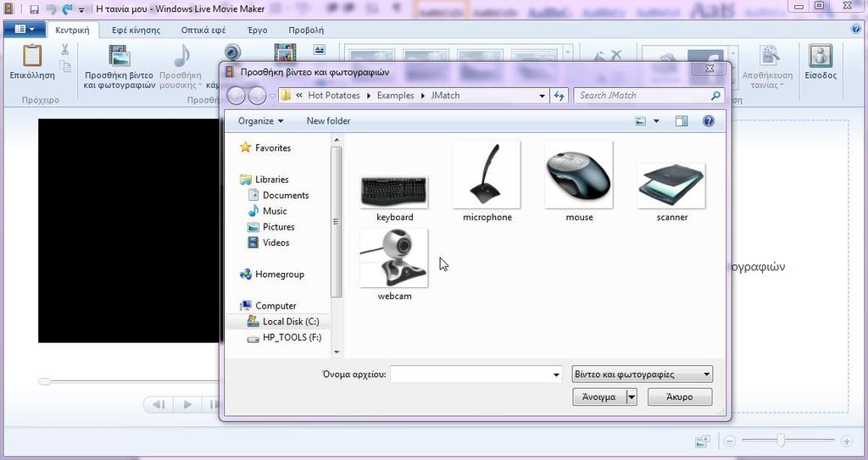Screen dimensions: 868x460
Task: Click the arrow next to the Άνοιγμα button
Action: (632, 397)
